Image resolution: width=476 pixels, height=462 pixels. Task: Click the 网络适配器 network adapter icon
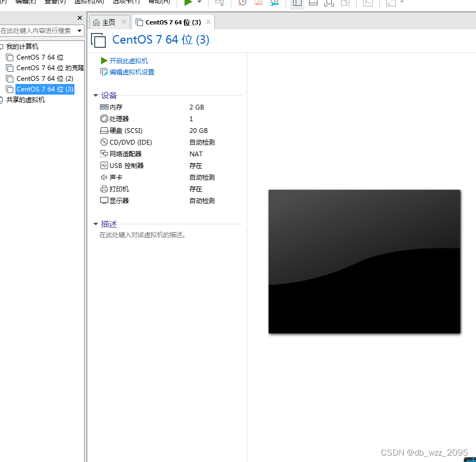[104, 154]
